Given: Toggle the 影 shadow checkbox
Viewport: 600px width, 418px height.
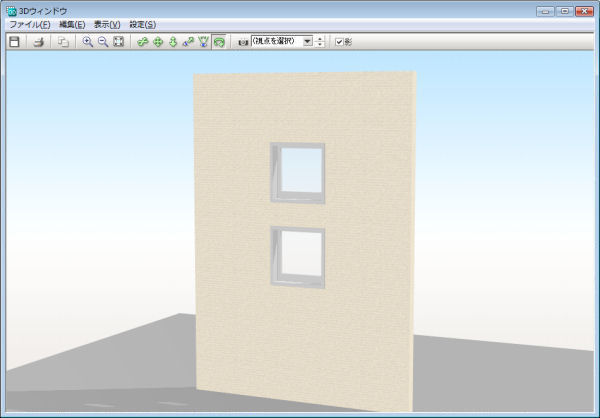Looking at the screenshot, I should (340, 42).
